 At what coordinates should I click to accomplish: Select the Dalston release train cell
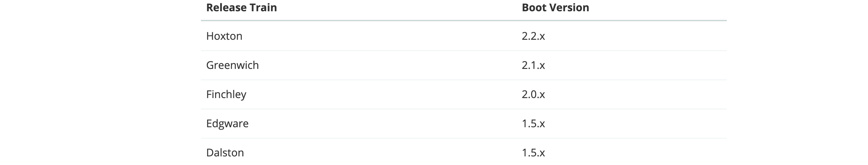tap(225, 152)
